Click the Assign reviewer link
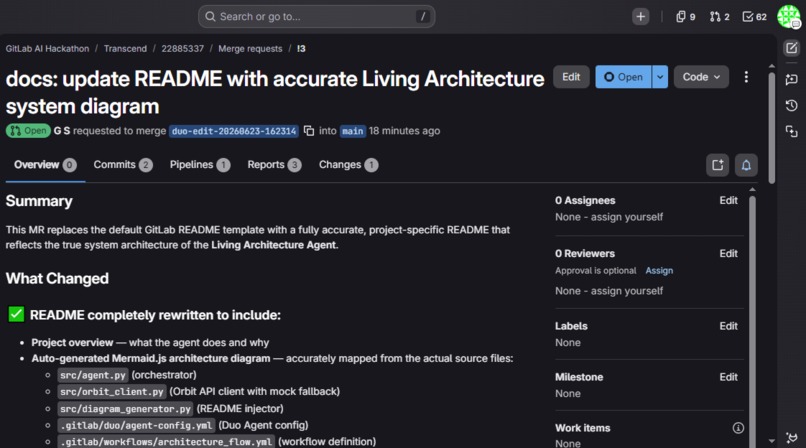The width and height of the screenshot is (806, 448). pyautogui.click(x=659, y=270)
